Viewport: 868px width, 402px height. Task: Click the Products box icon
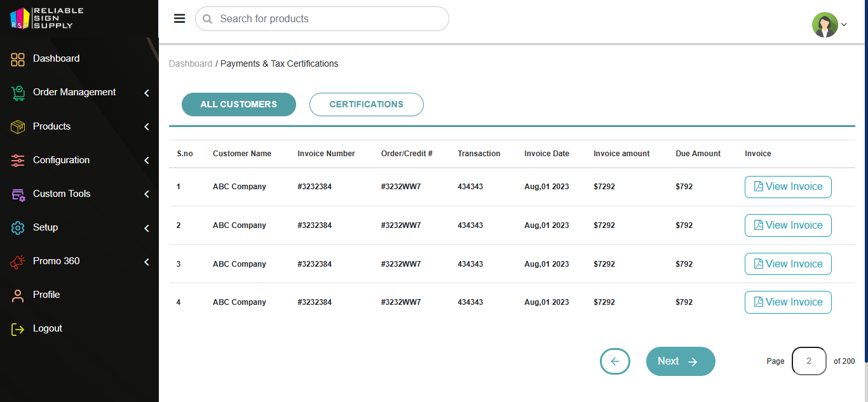point(18,126)
